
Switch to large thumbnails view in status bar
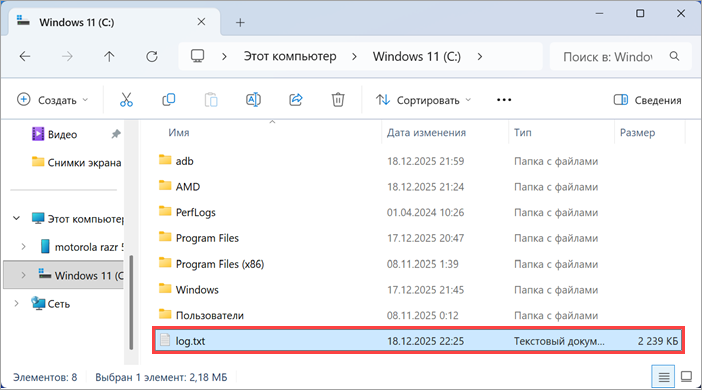coord(686,377)
